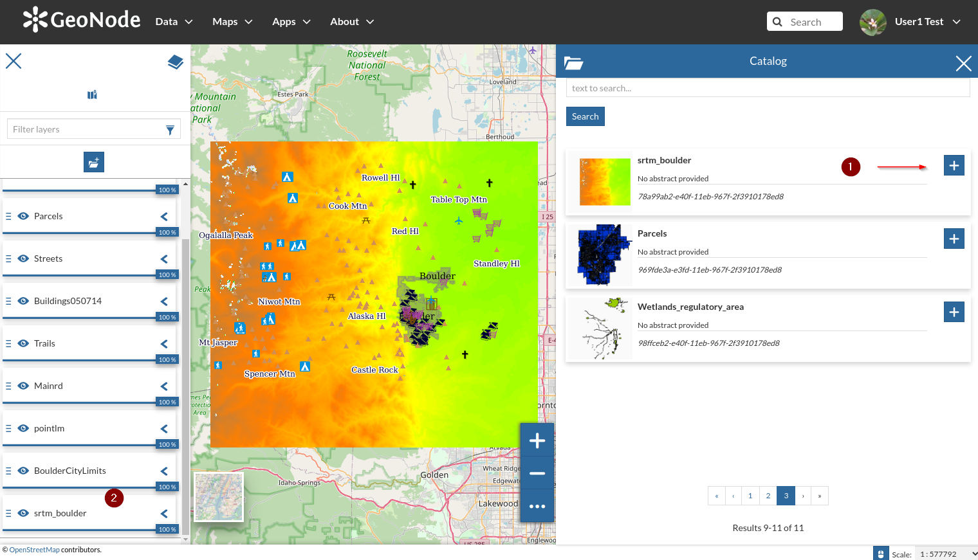978x560 pixels.
Task: Click the layers stack icon
Action: 175,62
